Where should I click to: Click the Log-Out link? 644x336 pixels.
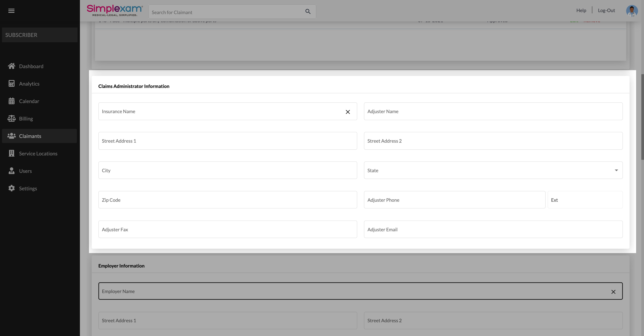click(x=606, y=11)
